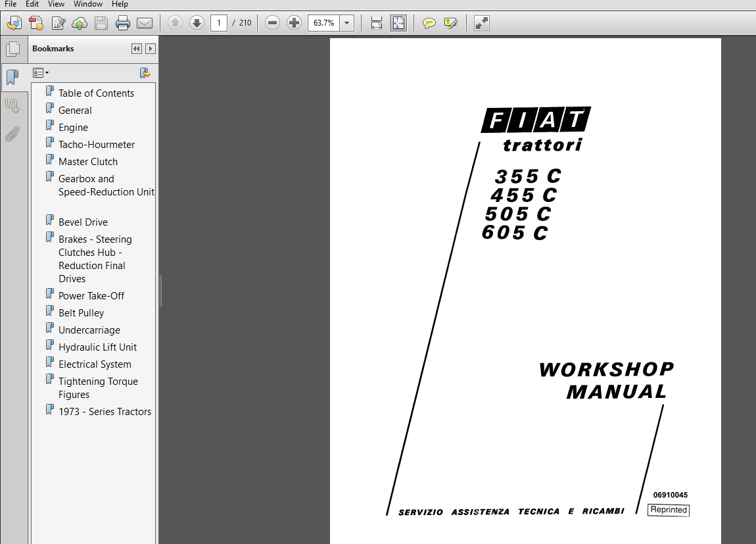Image resolution: width=756 pixels, height=544 pixels.
Task: Open the File menu
Action: click(10, 4)
